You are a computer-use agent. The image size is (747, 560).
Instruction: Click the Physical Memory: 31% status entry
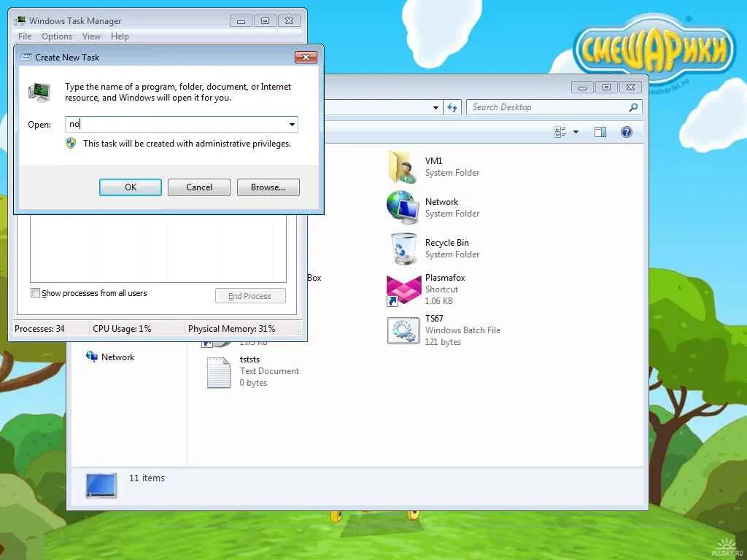231,329
